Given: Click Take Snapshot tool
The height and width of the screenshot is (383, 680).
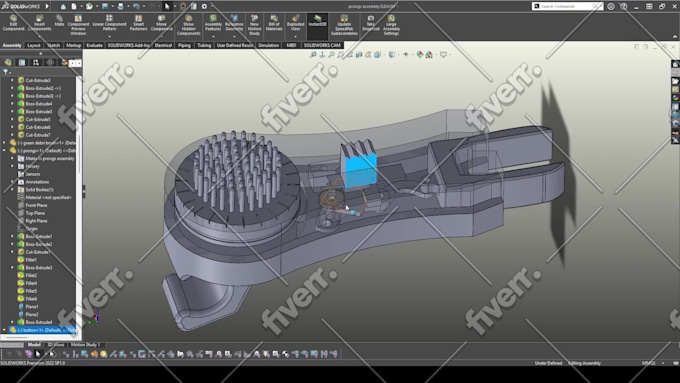Looking at the screenshot, I should (x=371, y=23).
